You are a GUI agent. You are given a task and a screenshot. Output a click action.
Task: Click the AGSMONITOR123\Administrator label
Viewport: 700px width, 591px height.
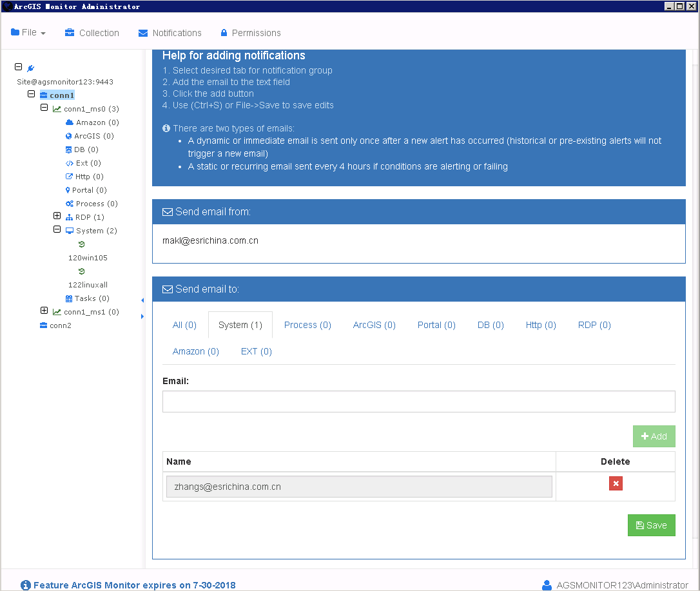(x=622, y=585)
